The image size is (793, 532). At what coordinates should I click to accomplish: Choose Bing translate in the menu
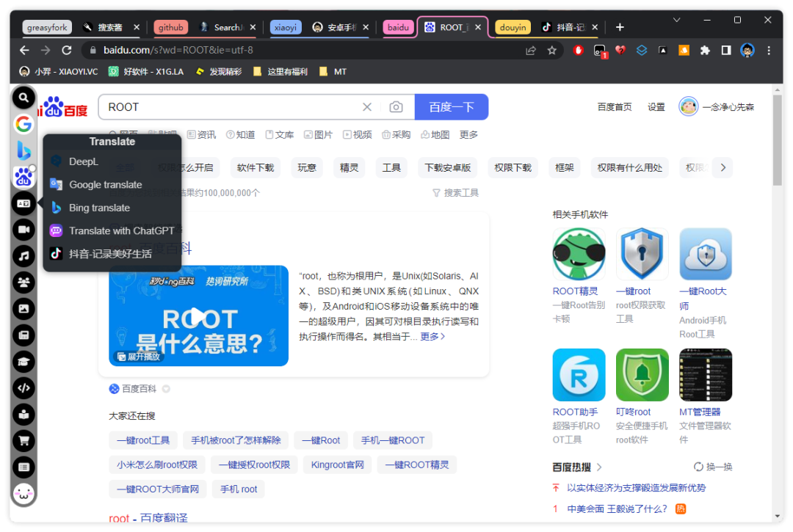click(112, 208)
